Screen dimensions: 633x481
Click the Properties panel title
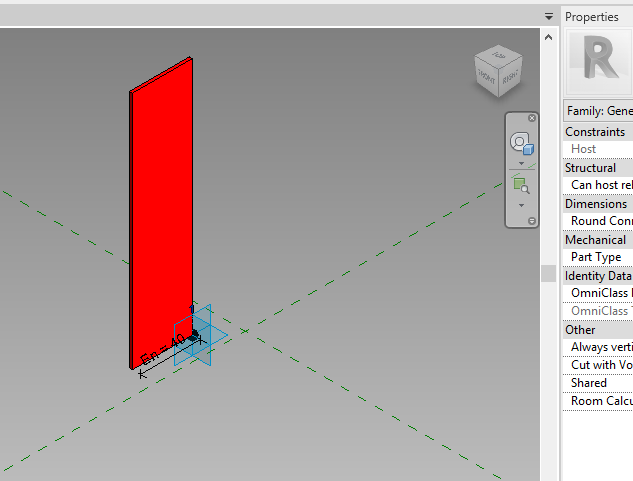tap(591, 17)
